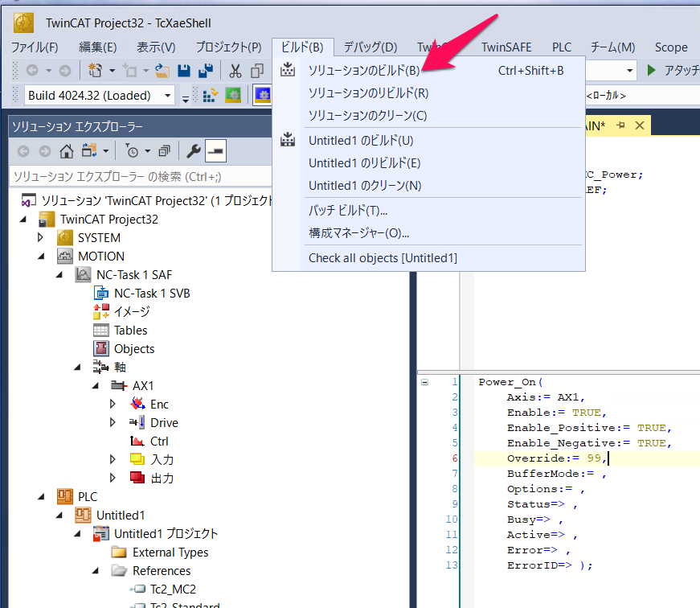Open the プロジェクト(P) menu
Image resolution: width=700 pixels, height=608 pixels.
coord(228,47)
